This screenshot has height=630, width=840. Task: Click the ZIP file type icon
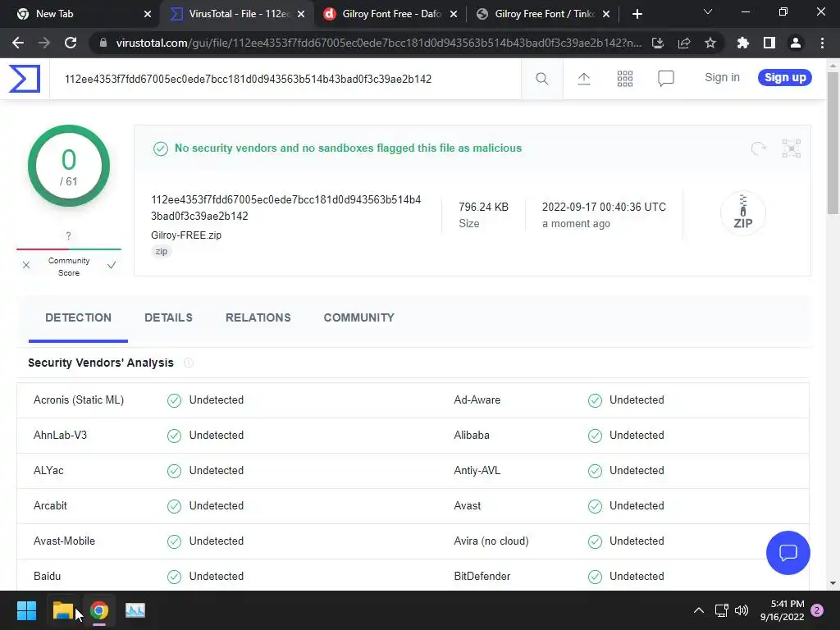742,212
